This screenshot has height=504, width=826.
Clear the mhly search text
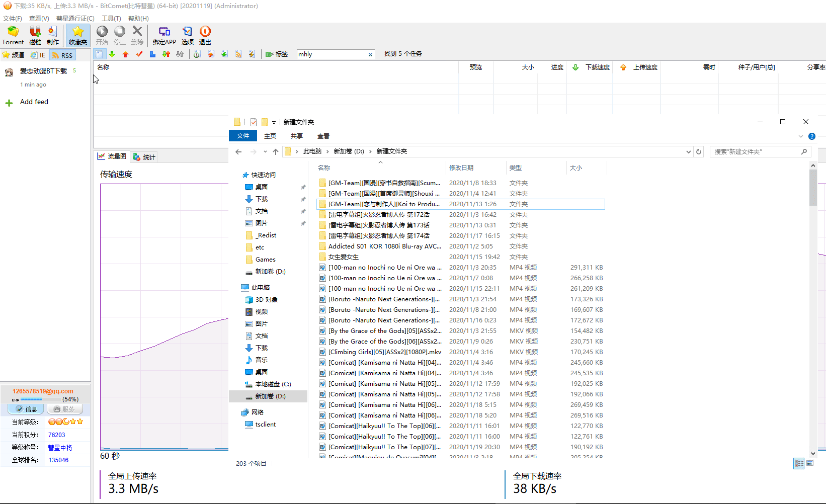click(x=371, y=54)
